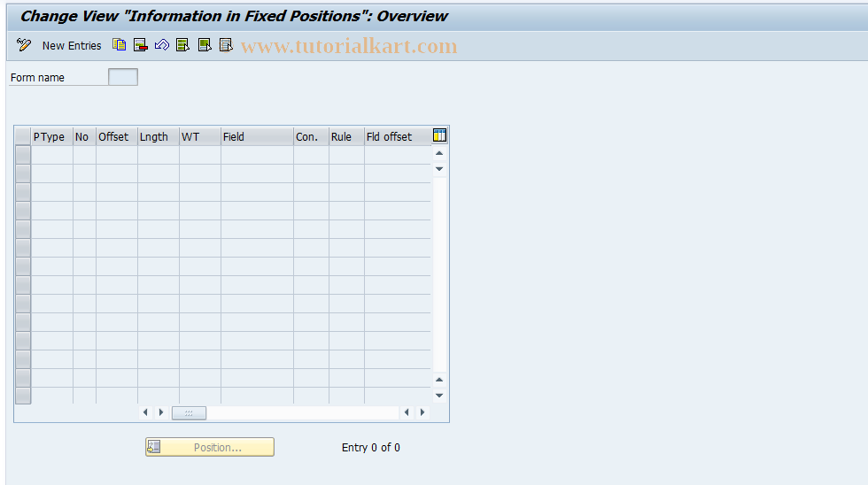
Task: Click the Con. column header
Action: coord(311,136)
